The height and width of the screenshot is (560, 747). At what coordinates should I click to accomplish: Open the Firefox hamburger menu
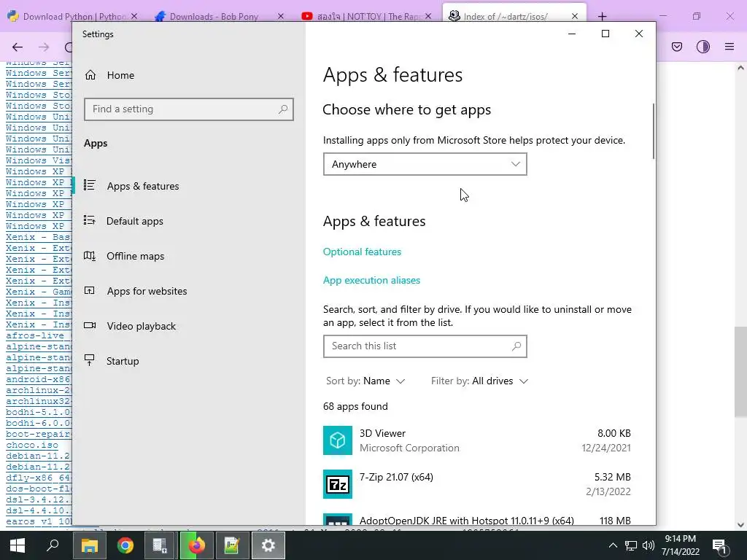729,47
